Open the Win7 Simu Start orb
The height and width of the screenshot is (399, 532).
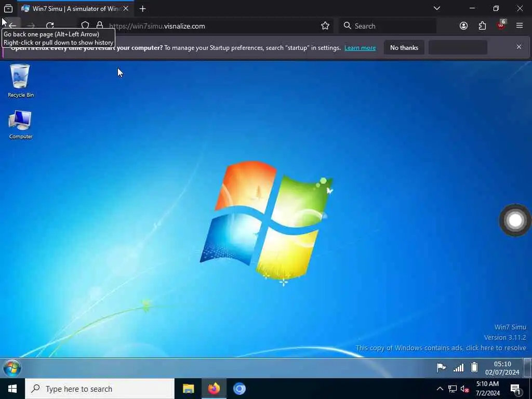tap(12, 368)
